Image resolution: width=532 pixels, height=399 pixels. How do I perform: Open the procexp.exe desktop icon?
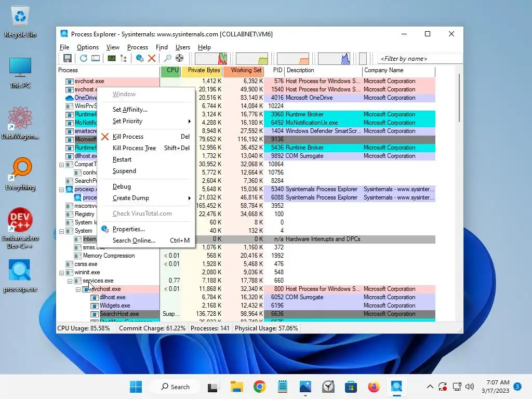coord(20,276)
